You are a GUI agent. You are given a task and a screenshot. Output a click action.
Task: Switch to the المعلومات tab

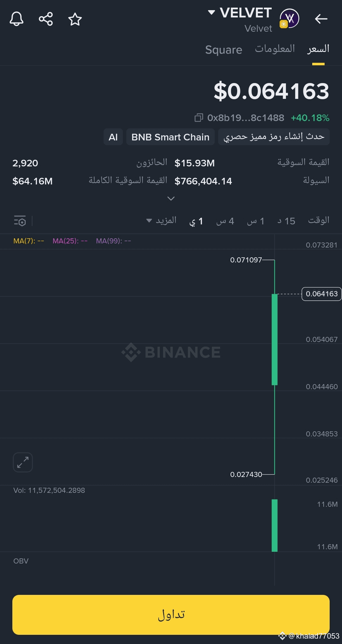pyautogui.click(x=275, y=49)
